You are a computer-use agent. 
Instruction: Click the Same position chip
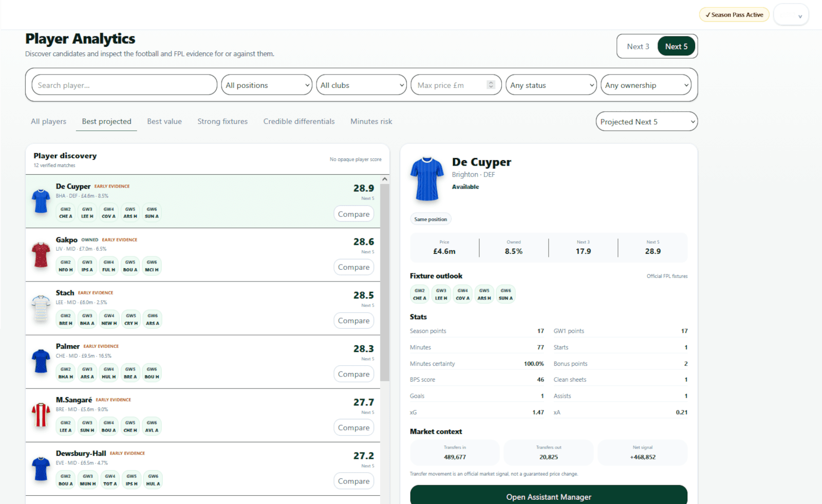(431, 219)
